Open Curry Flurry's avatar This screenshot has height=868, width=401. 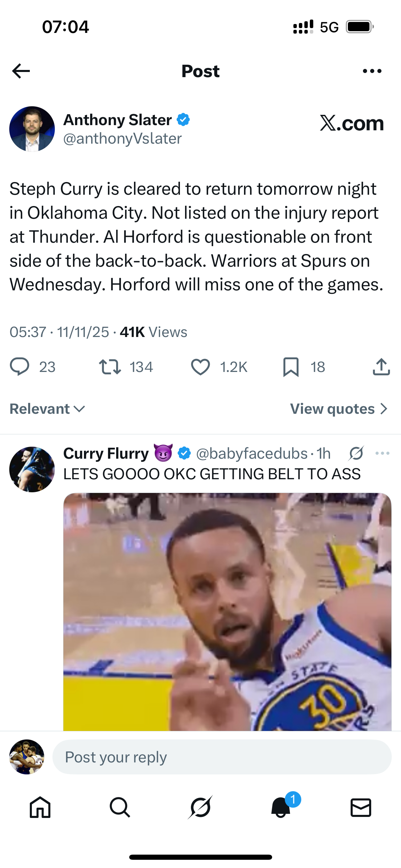32,469
